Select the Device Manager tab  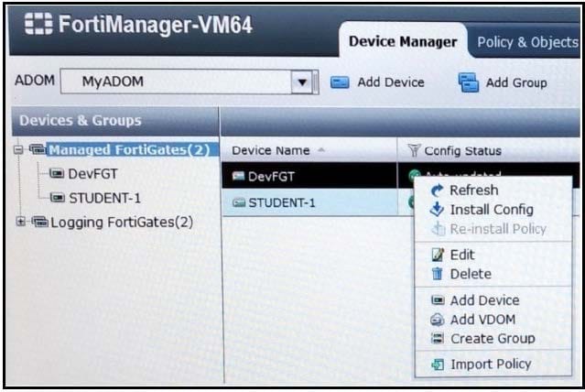click(x=403, y=41)
